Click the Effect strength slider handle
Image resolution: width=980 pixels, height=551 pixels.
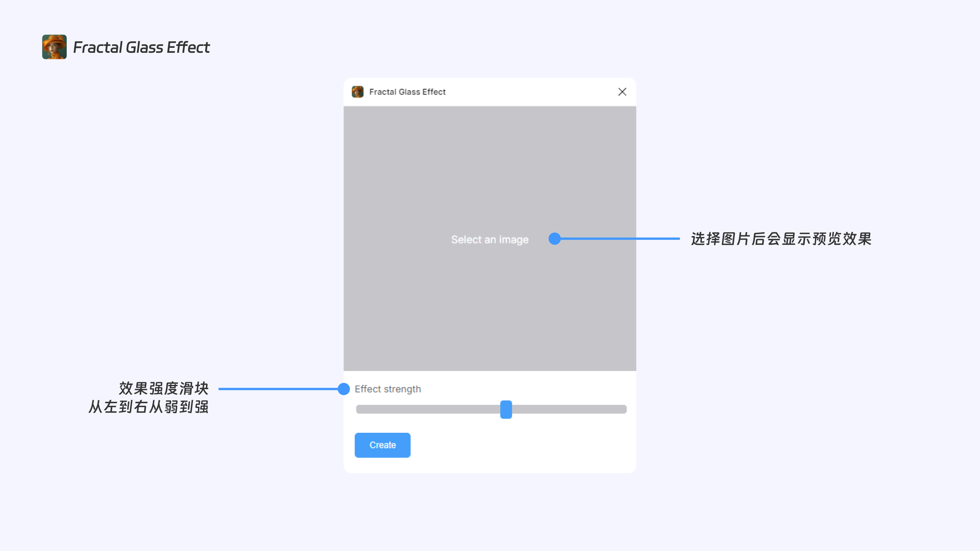click(x=506, y=409)
